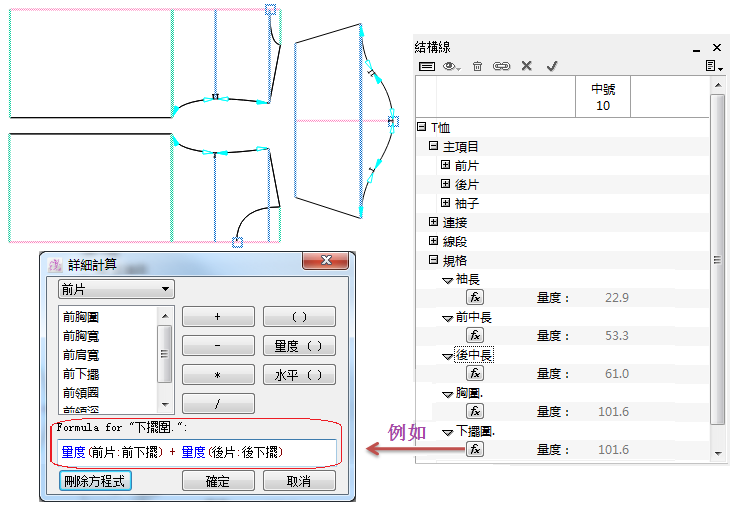Expand the 連接 tree node

pos(434,222)
